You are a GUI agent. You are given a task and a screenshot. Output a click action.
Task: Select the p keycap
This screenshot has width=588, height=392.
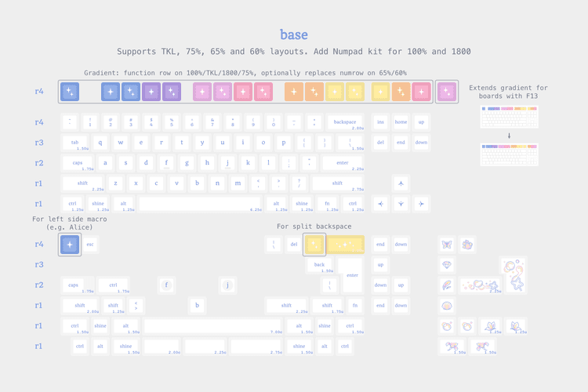click(x=284, y=143)
